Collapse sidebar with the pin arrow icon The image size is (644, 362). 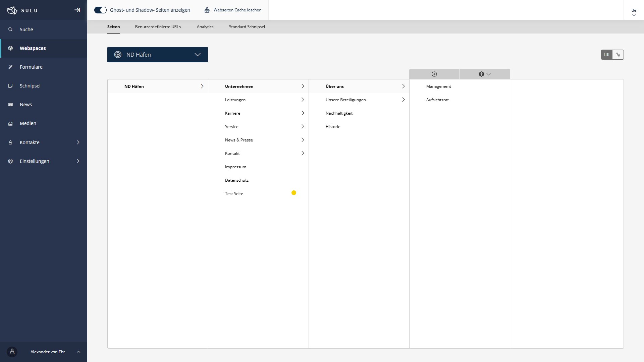pos(77,10)
